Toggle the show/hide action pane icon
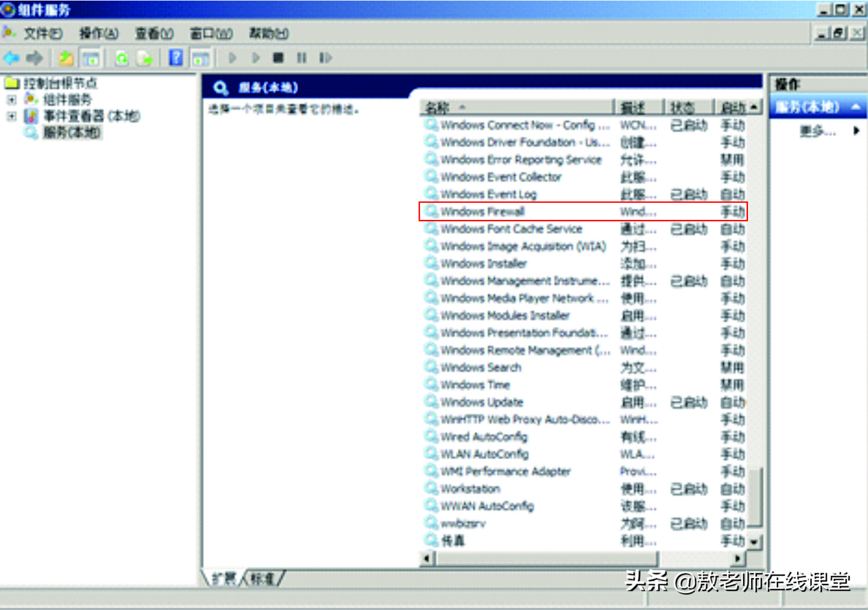The image size is (868, 610). pos(201,58)
